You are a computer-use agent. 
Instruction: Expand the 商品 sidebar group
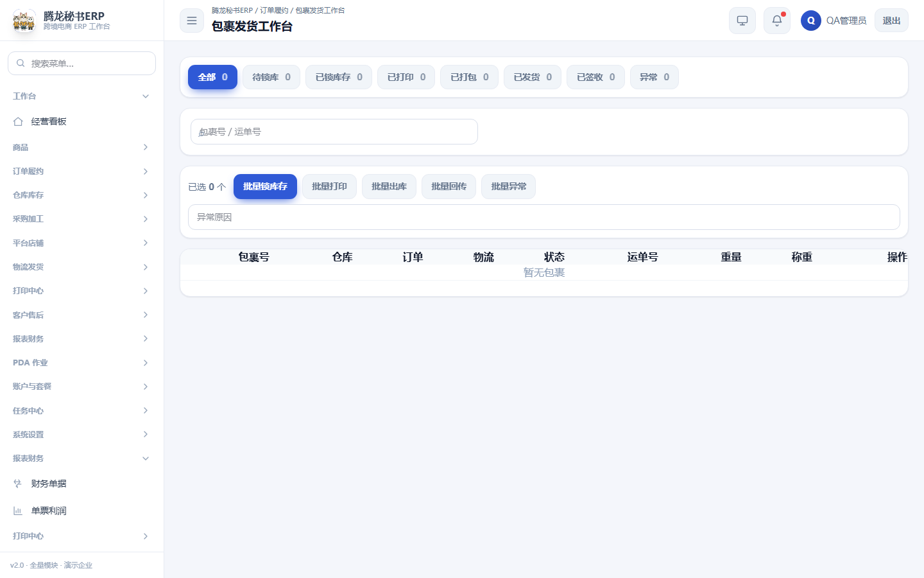point(81,147)
